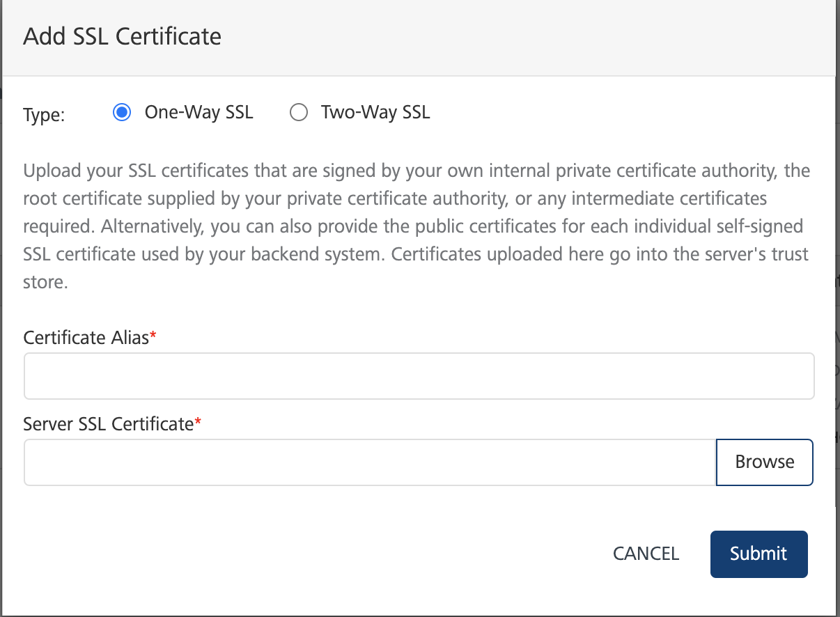Click the word "store." ending the description
840x617 pixels.
[45, 283]
